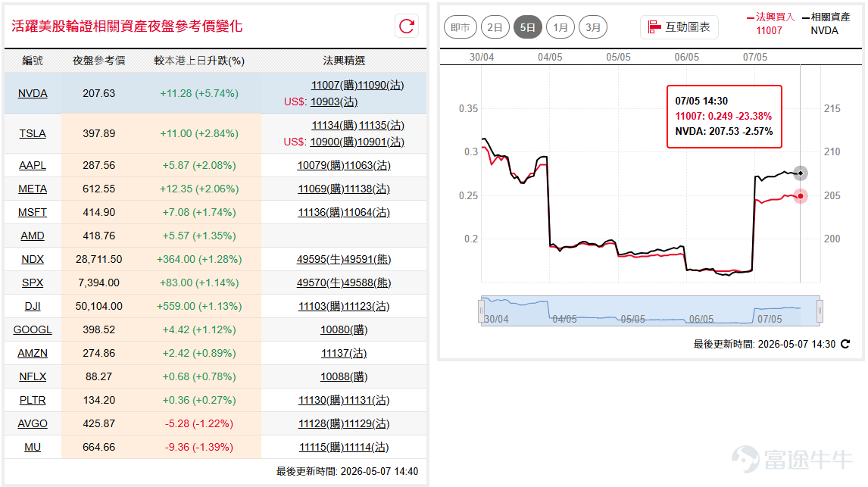The image size is (868, 487).
Task: Open NVDA US$ warrant 10903(沽)
Action: click(x=334, y=101)
